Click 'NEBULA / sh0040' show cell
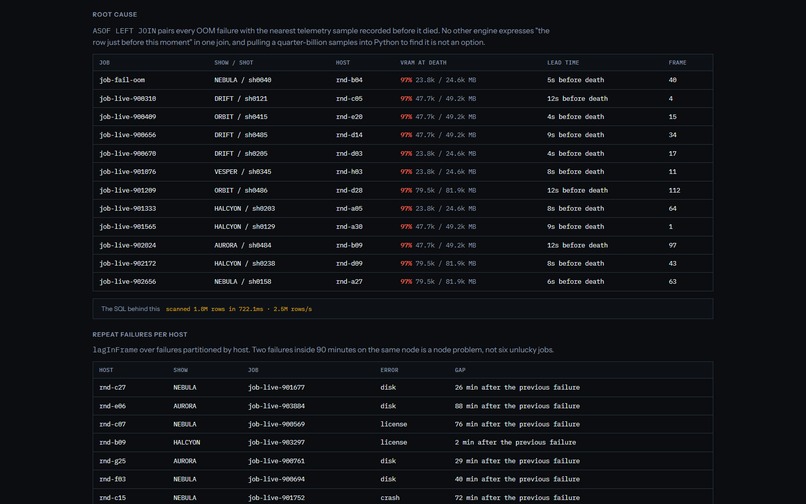 243,80
